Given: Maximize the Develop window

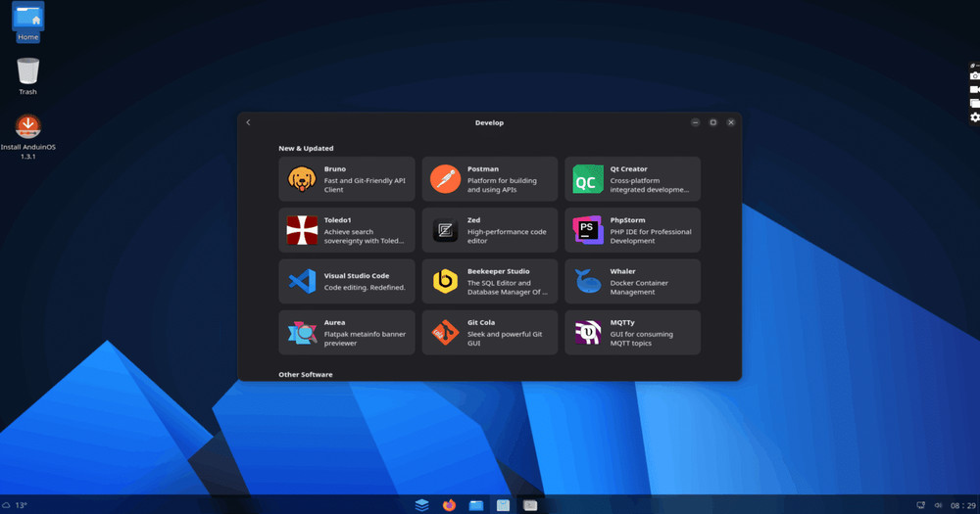Looking at the screenshot, I should click(x=713, y=122).
